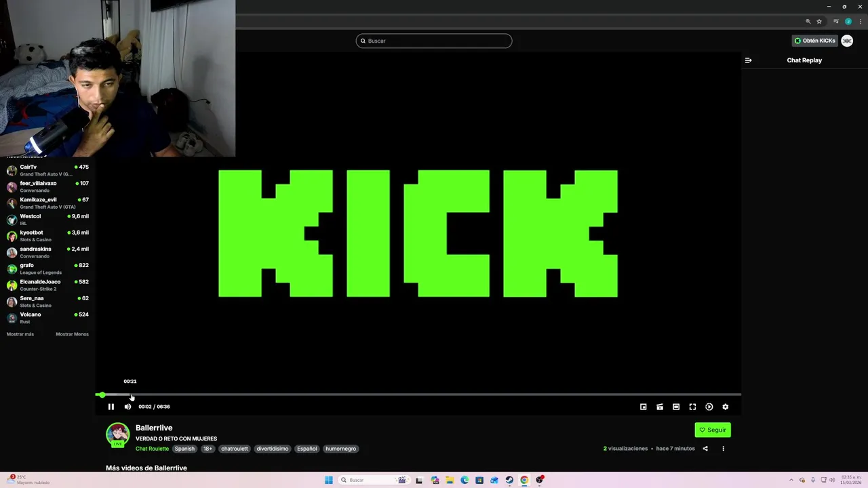The image size is (868, 488).
Task: Open microphone tray icon
Action: coord(813,480)
